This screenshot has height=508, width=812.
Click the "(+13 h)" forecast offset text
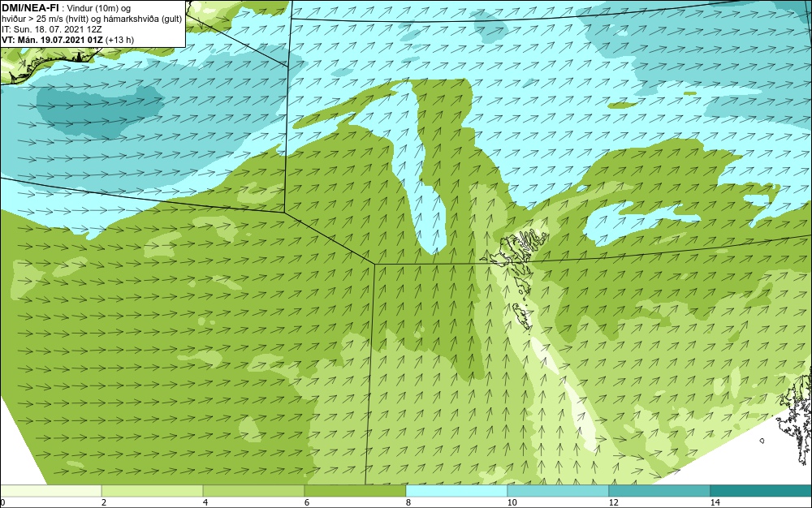point(119,39)
